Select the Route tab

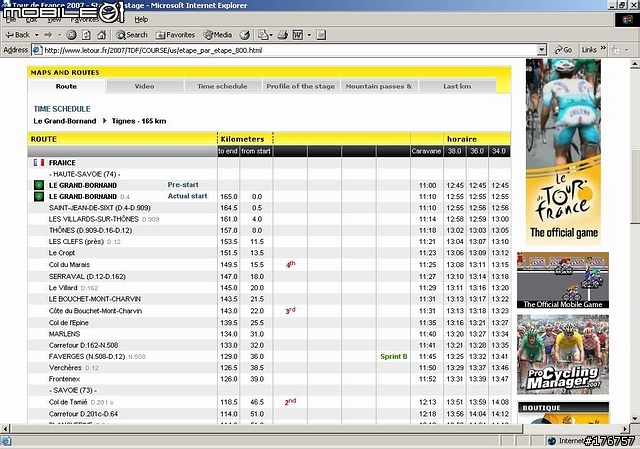click(x=66, y=87)
